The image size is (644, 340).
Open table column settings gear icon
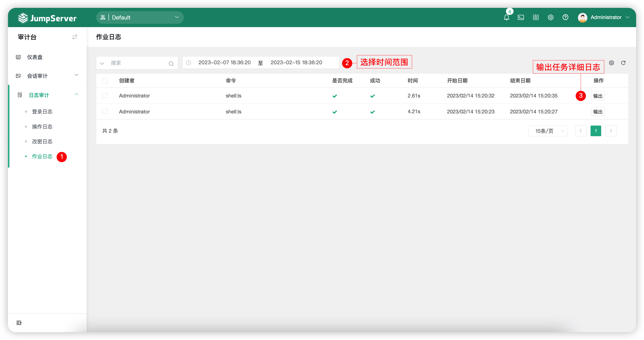click(611, 63)
